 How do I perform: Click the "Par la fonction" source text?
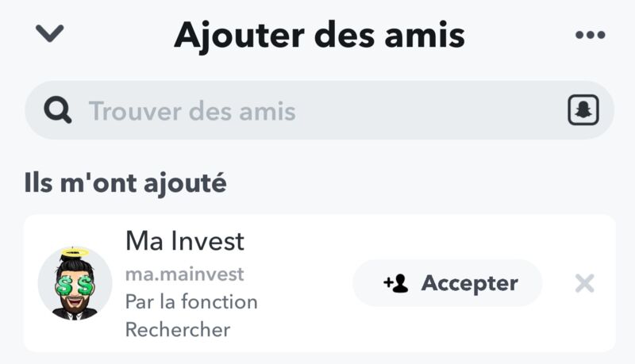(191, 301)
